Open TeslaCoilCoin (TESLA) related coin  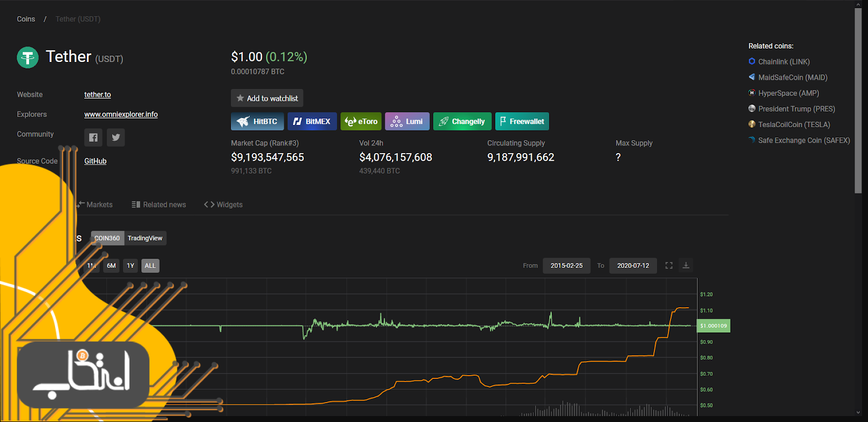(x=794, y=124)
